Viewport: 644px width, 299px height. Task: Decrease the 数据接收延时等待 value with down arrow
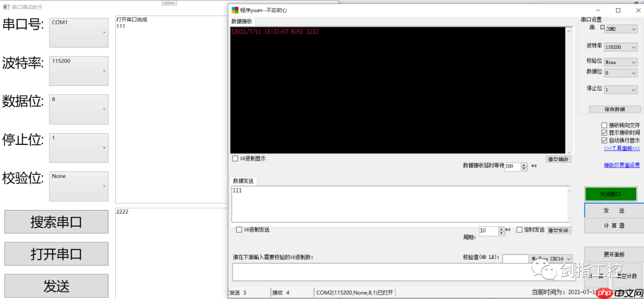point(524,168)
